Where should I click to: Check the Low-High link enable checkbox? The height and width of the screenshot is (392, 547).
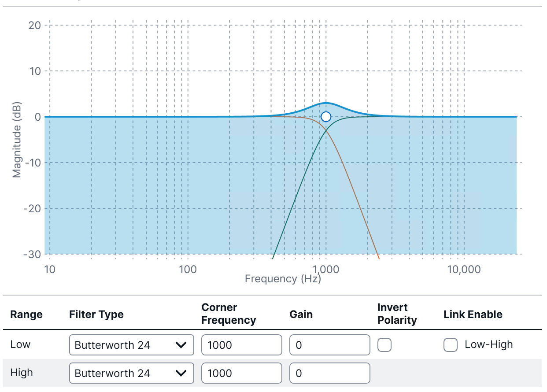click(x=451, y=345)
